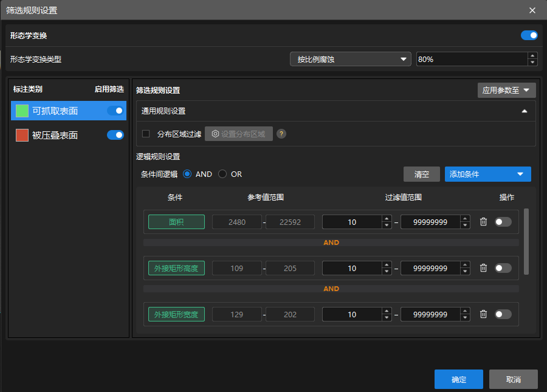The height and width of the screenshot is (392, 547).
Task: Click the green 可抓取表面 color swatch
Action: pyautogui.click(x=22, y=111)
